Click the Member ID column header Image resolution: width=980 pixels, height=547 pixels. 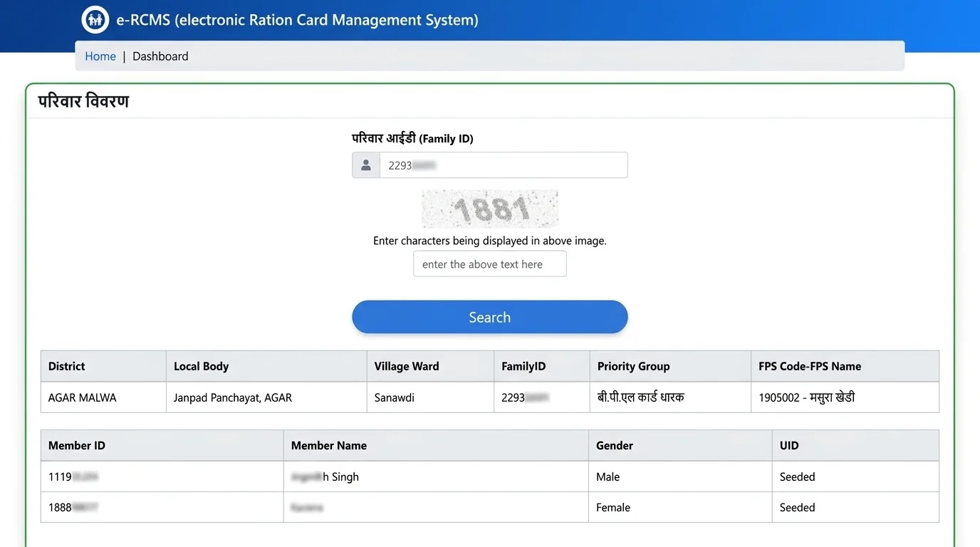pyautogui.click(x=162, y=445)
